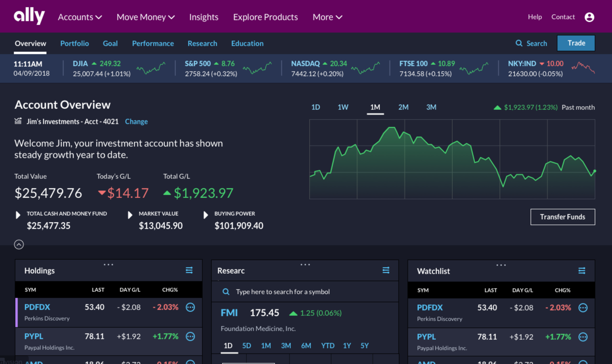Screen dimensions: 612x364
Task: Click the Change account link
Action: 136,121
